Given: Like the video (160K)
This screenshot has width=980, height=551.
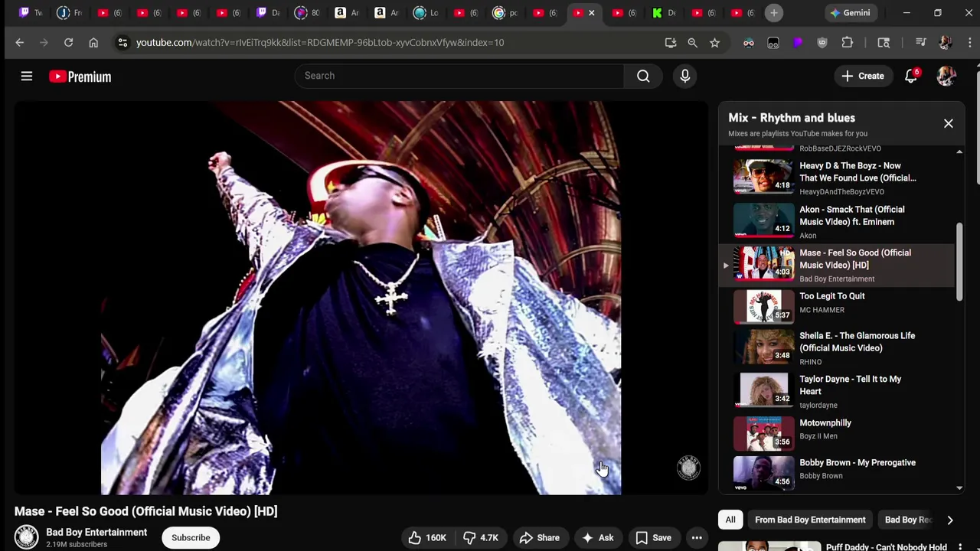Looking at the screenshot, I should point(428,537).
